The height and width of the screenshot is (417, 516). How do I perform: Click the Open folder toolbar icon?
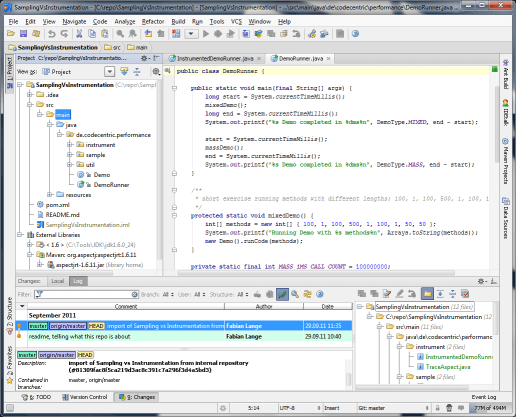coord(11,34)
